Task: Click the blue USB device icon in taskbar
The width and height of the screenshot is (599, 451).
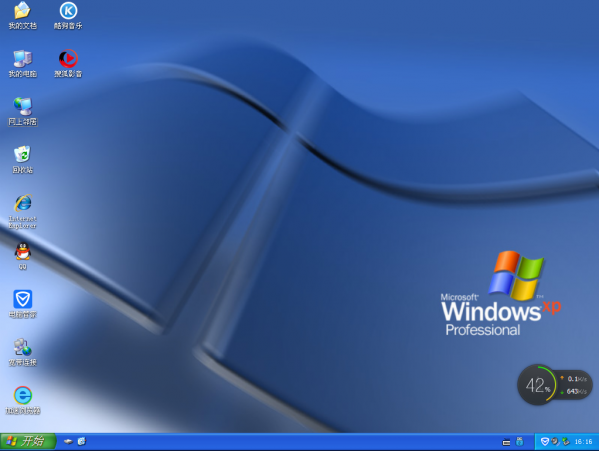Action: 520,442
